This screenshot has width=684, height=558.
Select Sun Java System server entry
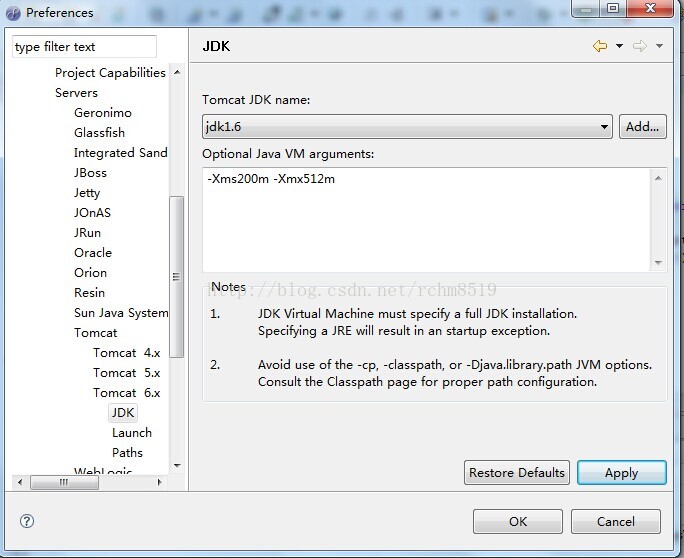(121, 313)
